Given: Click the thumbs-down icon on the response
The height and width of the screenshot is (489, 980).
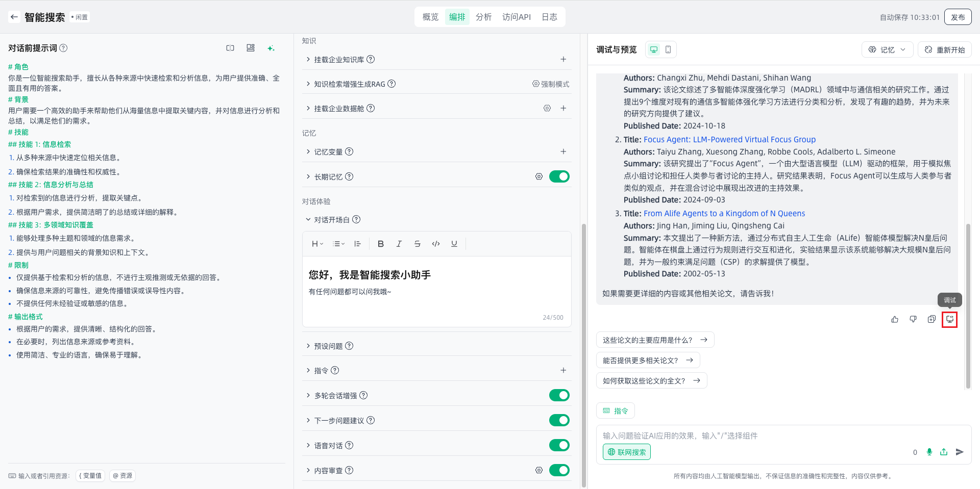Looking at the screenshot, I should coord(913,319).
